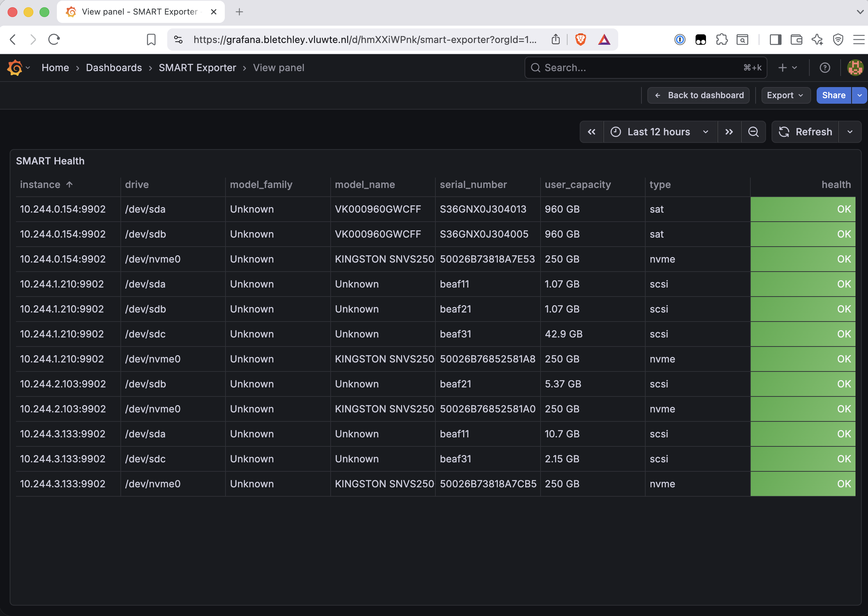Click the Refresh button
The width and height of the screenshot is (868, 616).
pyautogui.click(x=805, y=132)
